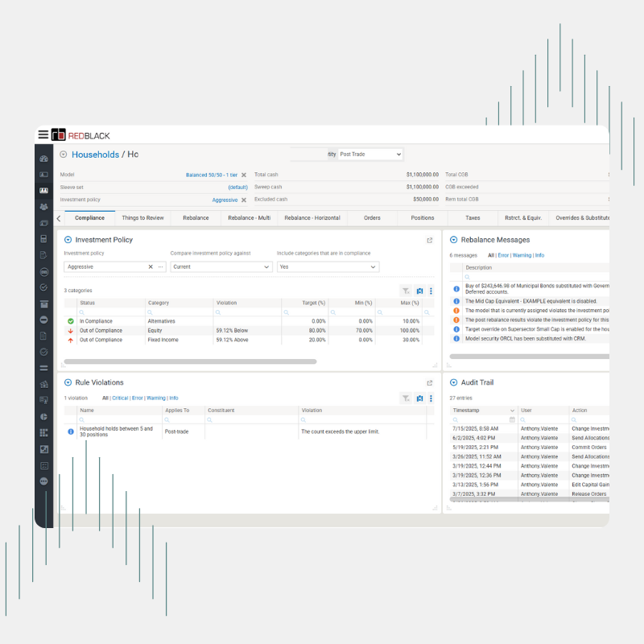Clear filters in Investment Policy grid
The image size is (644, 644).
click(x=406, y=291)
